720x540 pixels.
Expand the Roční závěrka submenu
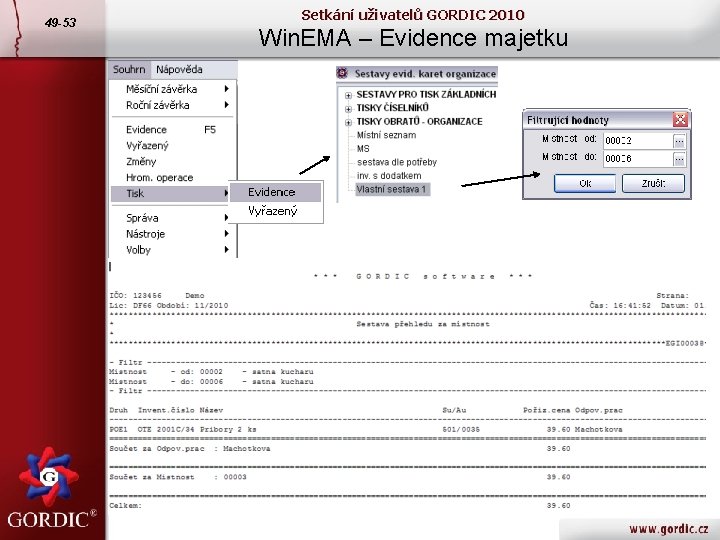coord(174,105)
